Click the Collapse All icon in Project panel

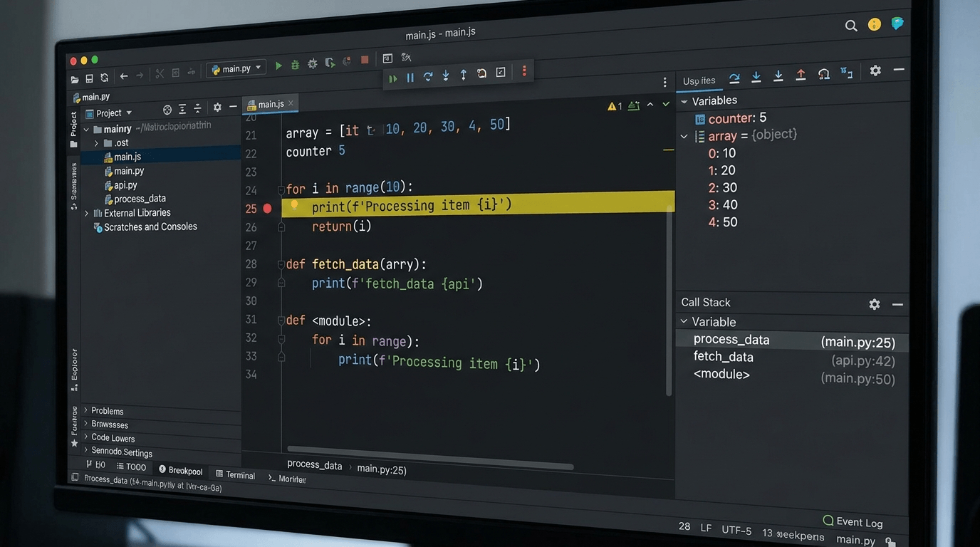pyautogui.click(x=198, y=108)
